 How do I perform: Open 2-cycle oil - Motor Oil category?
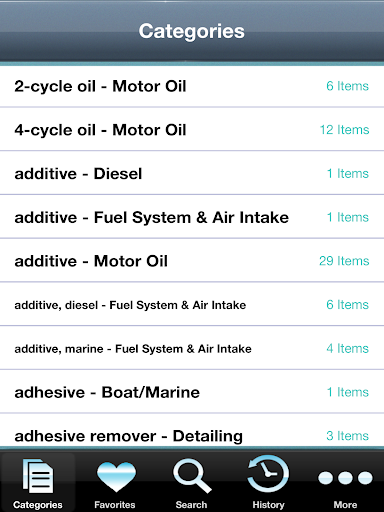tap(192, 86)
